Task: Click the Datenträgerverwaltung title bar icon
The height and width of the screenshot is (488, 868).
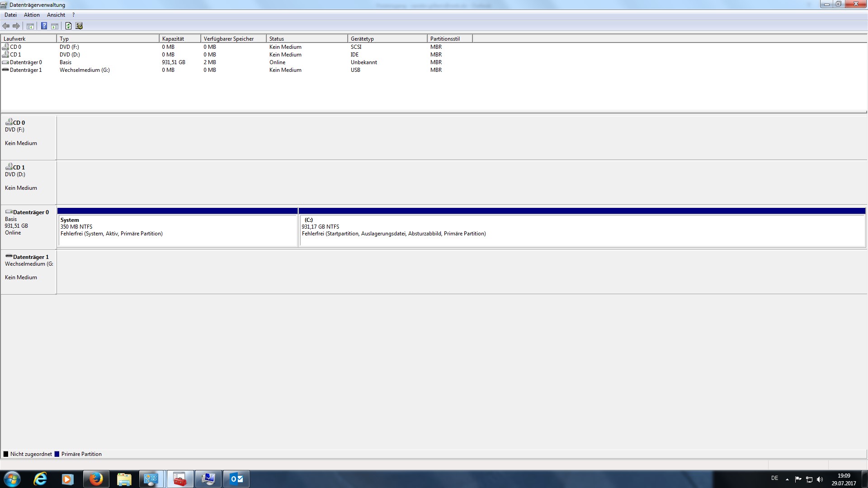Action: click(4, 5)
